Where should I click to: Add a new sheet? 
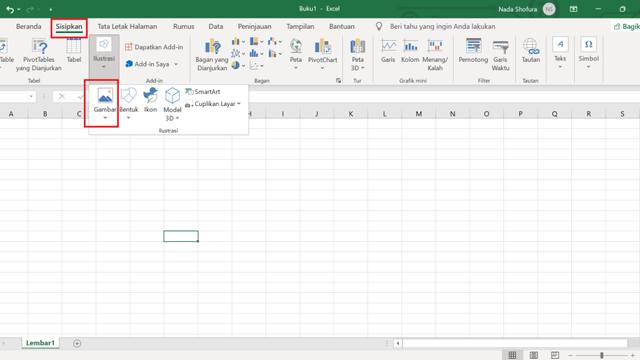tap(77, 343)
